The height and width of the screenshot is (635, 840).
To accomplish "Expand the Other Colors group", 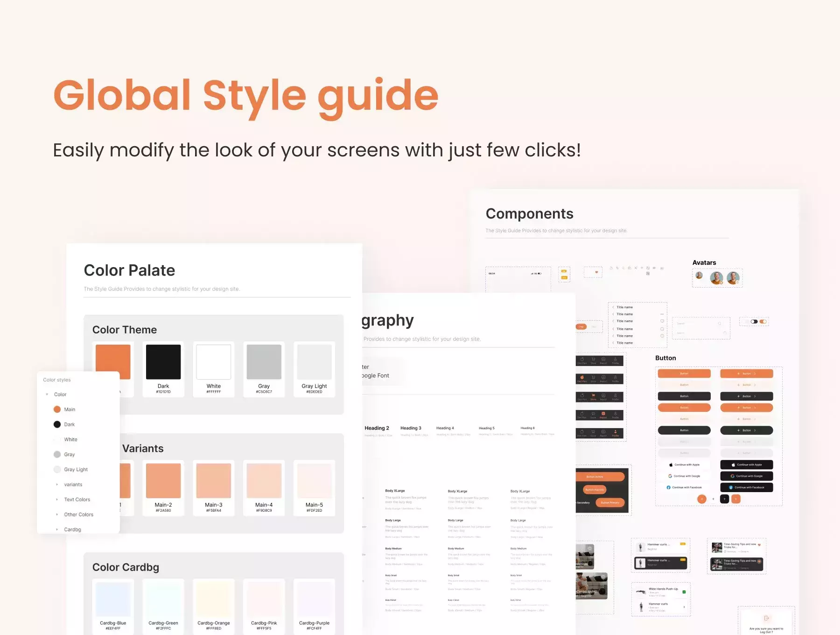I will pyautogui.click(x=57, y=515).
